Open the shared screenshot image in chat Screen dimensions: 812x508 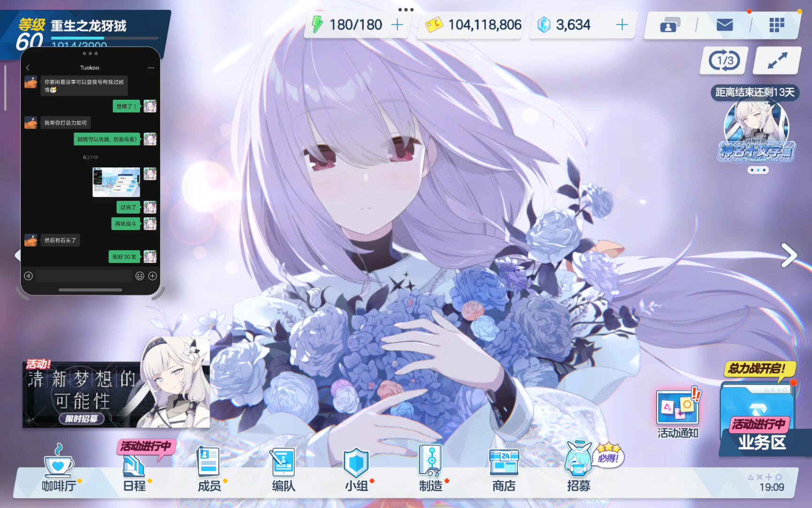point(116,182)
